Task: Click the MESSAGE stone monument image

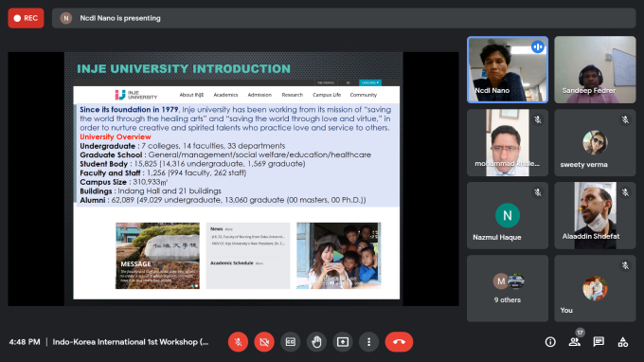Action: coord(158,256)
